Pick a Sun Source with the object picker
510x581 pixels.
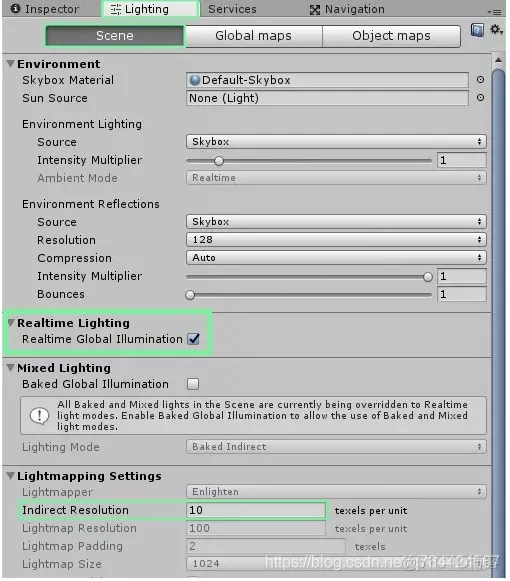480,98
